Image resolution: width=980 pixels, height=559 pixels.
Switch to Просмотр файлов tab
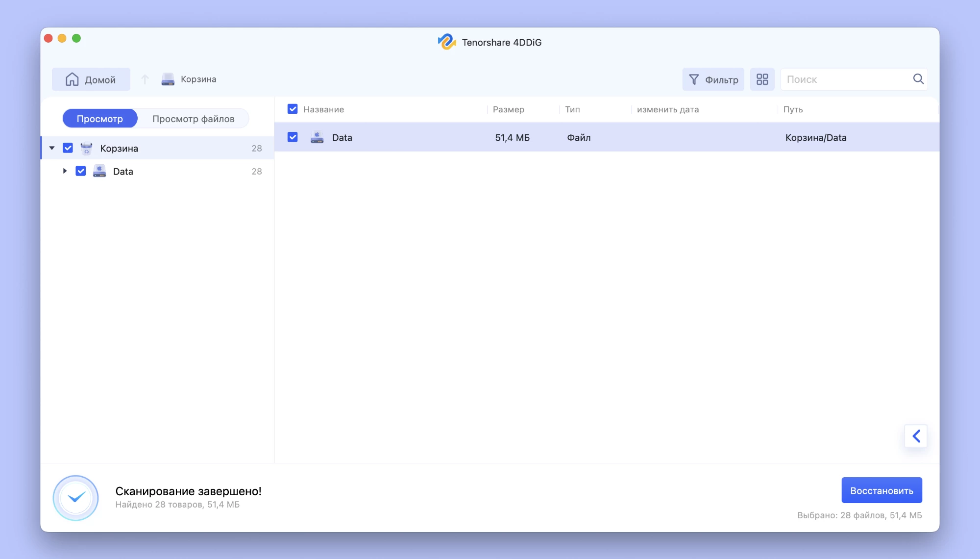coord(193,119)
